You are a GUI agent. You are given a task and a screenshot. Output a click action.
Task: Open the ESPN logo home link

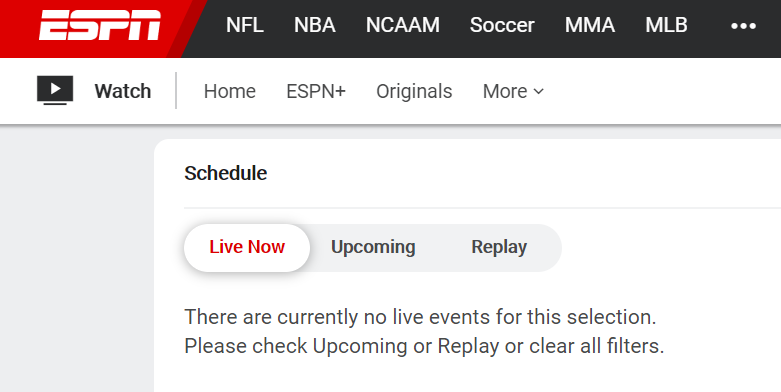click(x=100, y=25)
